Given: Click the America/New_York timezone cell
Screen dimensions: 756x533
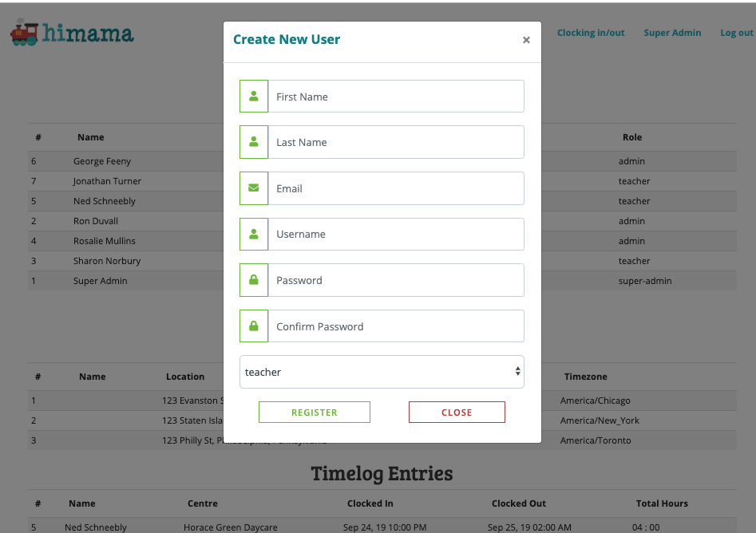Looking at the screenshot, I should [600, 420].
